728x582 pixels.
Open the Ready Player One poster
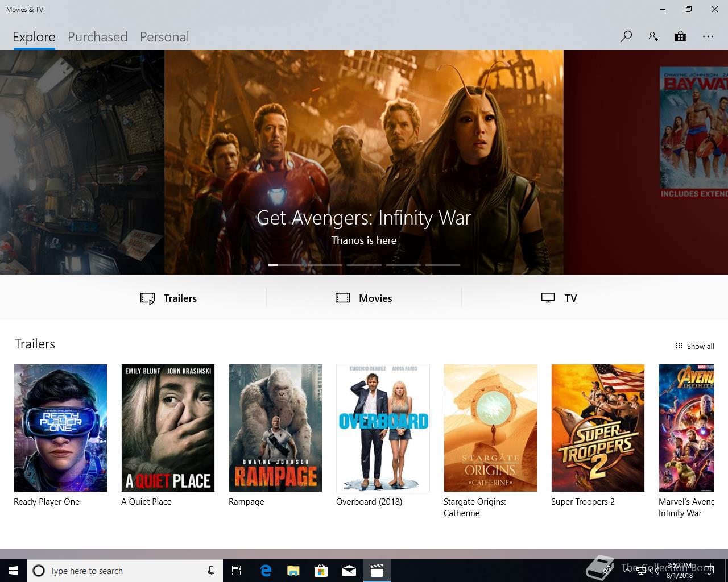60,428
